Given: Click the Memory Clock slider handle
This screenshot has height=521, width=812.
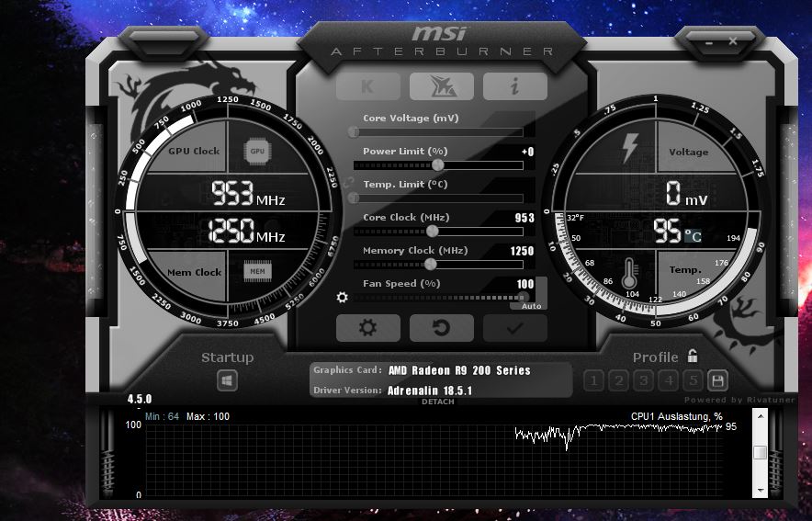Looking at the screenshot, I should click(430, 265).
